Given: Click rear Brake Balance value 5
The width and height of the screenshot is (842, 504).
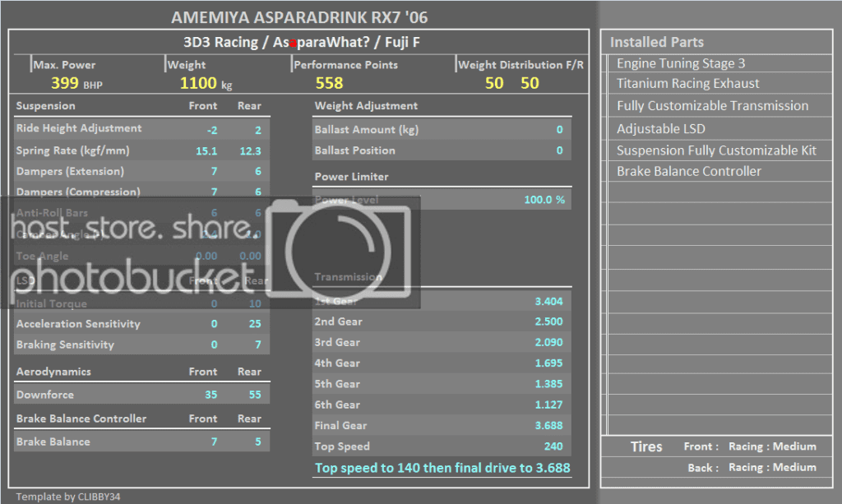Looking at the screenshot, I should pyautogui.click(x=257, y=442).
